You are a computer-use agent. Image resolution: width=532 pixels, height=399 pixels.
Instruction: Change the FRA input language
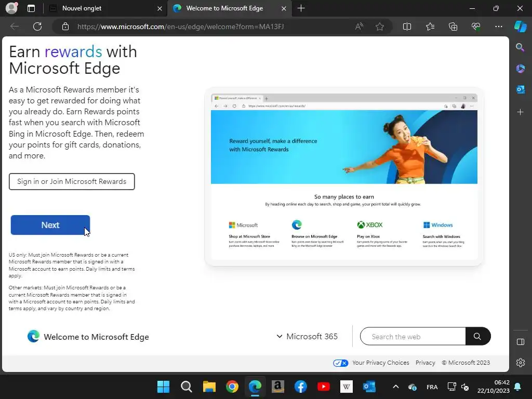pos(432,387)
